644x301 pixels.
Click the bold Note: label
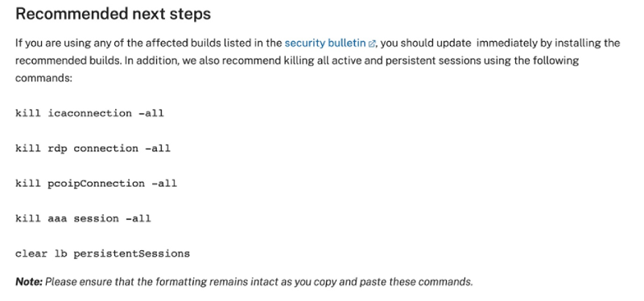pyautogui.click(x=29, y=282)
